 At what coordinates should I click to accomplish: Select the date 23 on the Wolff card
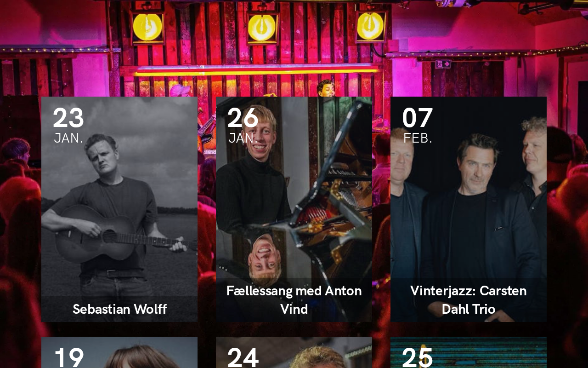point(68,118)
